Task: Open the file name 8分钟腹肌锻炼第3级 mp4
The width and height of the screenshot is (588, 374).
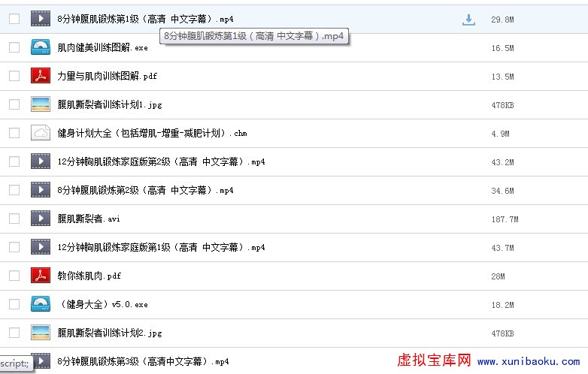Action: click(x=143, y=361)
